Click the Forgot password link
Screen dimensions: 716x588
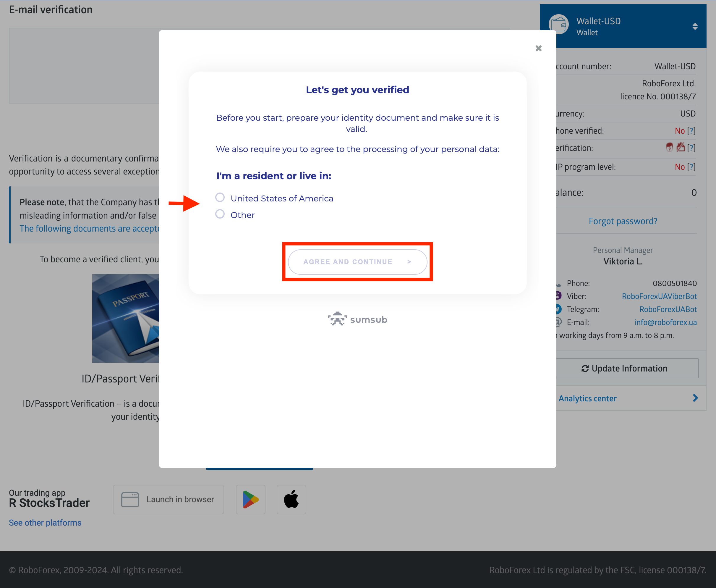(623, 221)
